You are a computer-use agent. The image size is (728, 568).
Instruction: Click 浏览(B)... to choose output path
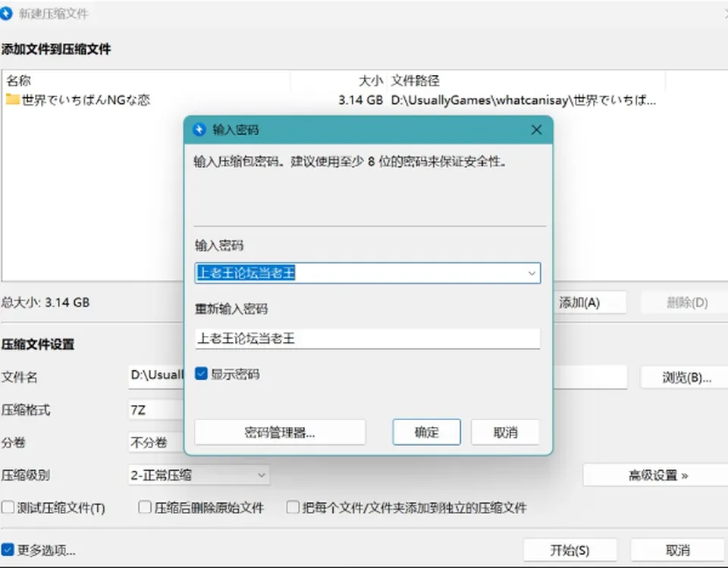click(686, 378)
